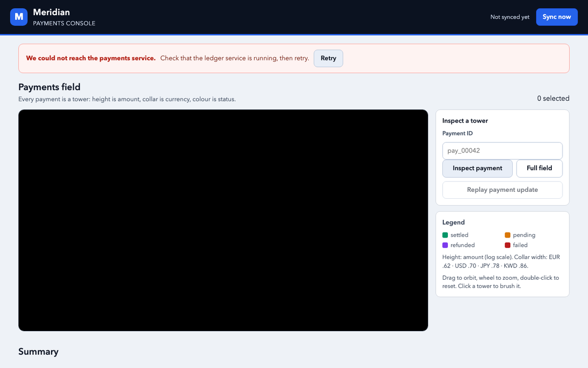Click 'We could not reach the payments service.' text
The image size is (588, 368).
coord(91,58)
